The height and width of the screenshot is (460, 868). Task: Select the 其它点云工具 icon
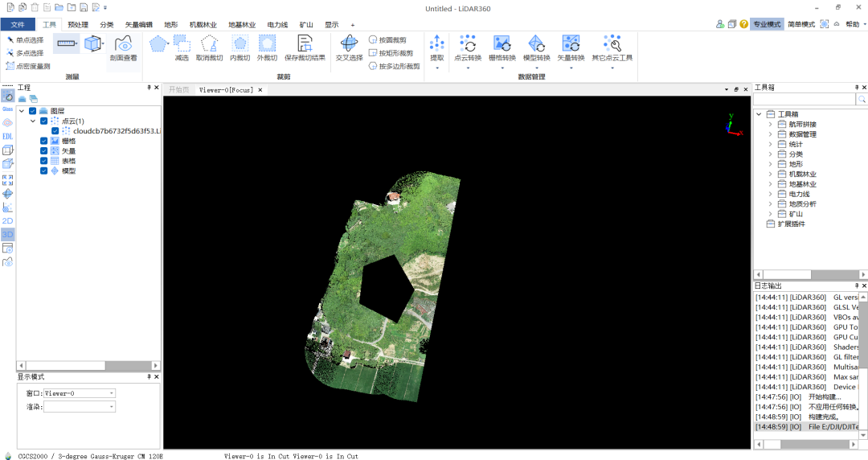[612, 49]
